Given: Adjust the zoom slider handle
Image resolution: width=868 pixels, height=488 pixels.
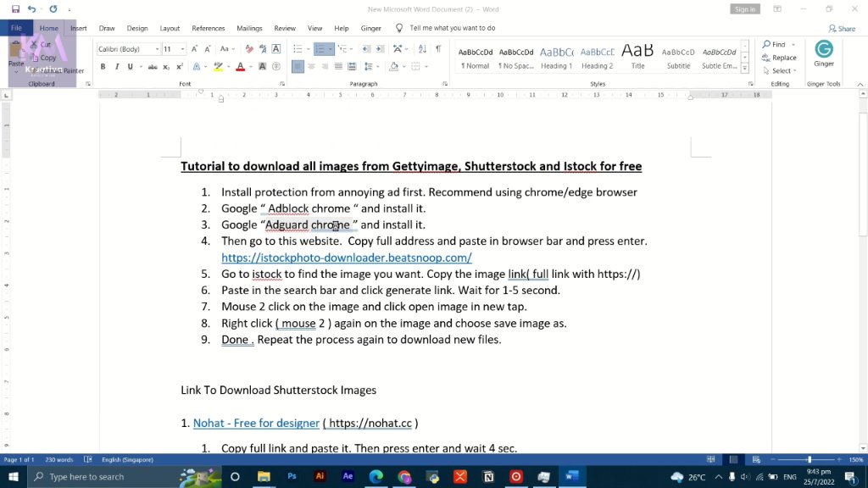Looking at the screenshot, I should coord(810,460).
